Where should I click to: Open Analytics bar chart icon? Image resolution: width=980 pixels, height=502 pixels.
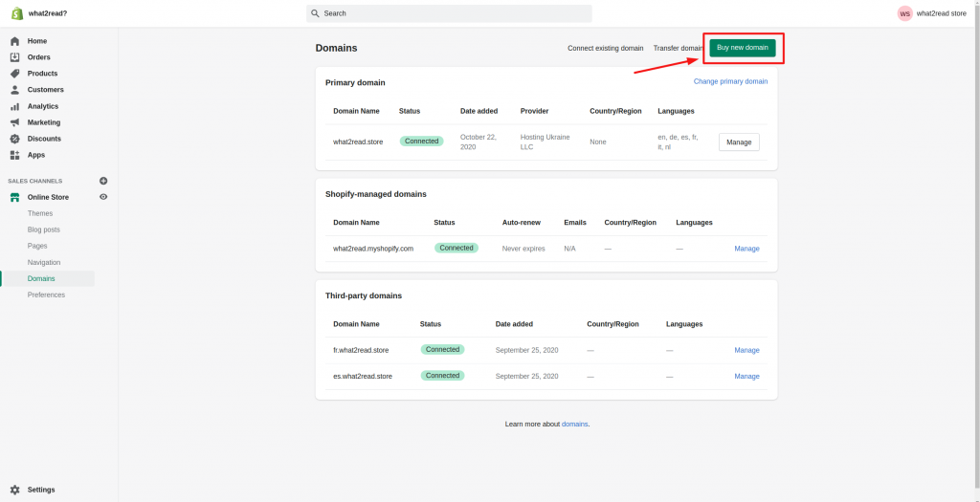15,106
